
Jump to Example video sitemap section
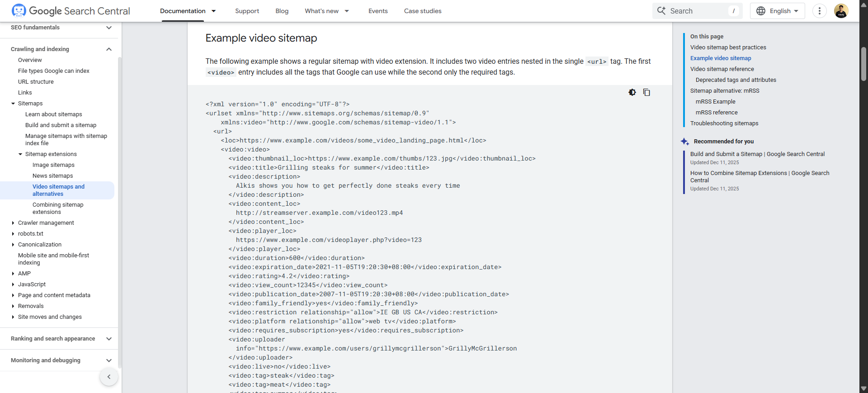(x=721, y=58)
